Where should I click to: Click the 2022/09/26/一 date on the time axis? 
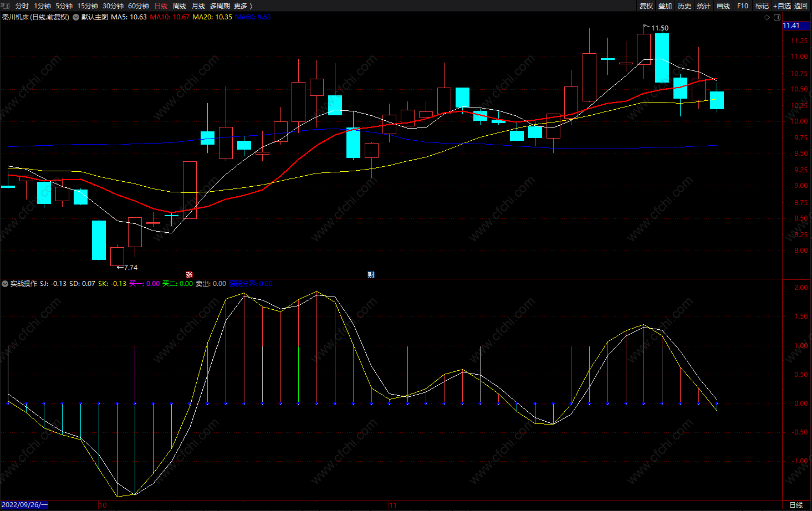24,505
